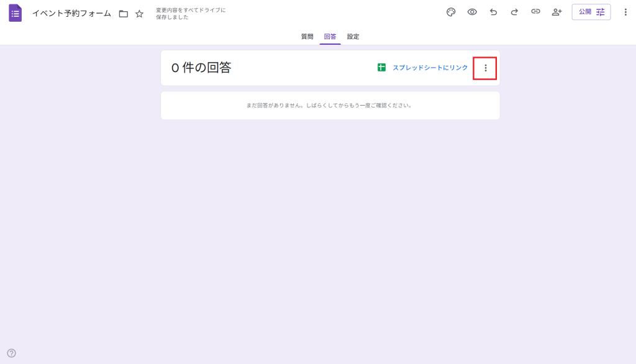Screen dimensions: 636x364
Task: Open the move to folder icon
Action: [124, 14]
